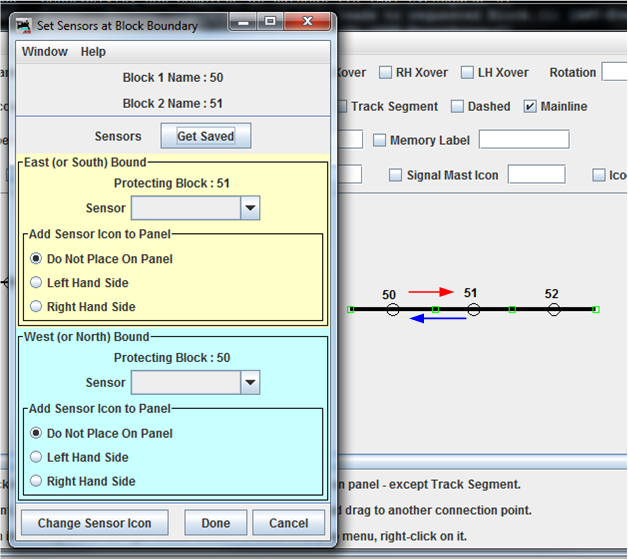628x560 pixels.
Task: Open West bound Sensor dropdown
Action: (x=250, y=383)
